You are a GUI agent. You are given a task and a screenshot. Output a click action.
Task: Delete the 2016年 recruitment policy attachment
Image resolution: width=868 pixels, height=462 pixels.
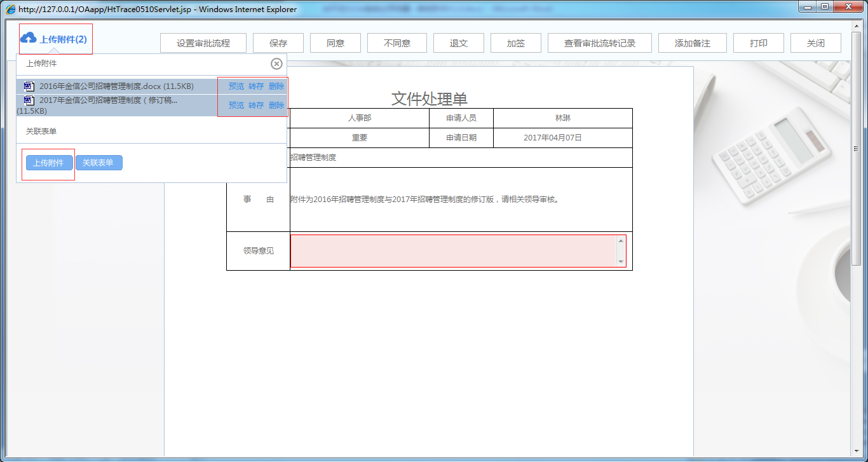pos(276,86)
